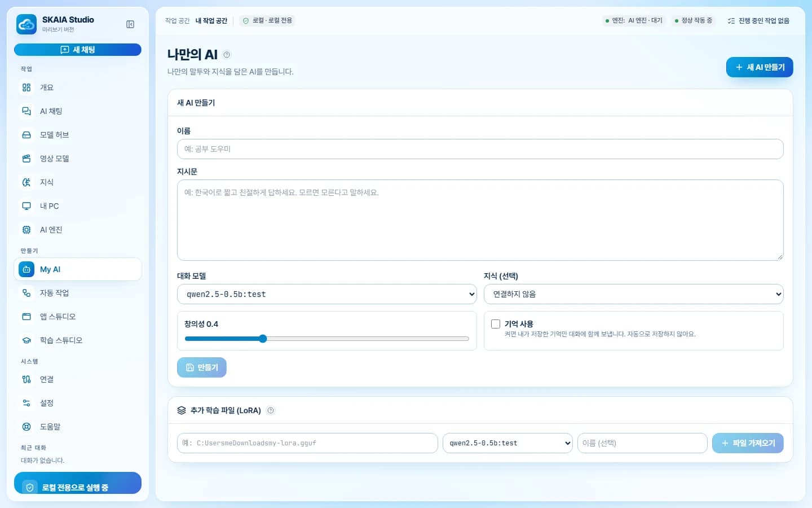Click the 로컬 · 로컬 전용 badge
Image resolution: width=812 pixels, height=508 pixels.
coord(267,21)
